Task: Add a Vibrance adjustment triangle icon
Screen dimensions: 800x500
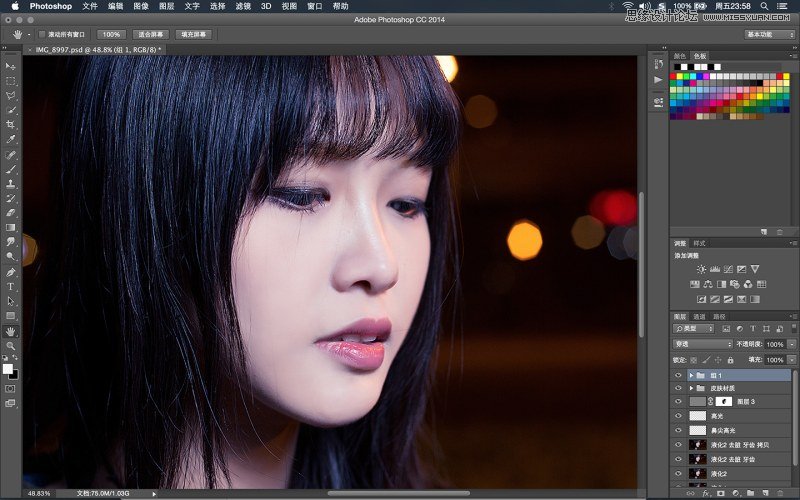Action: 755,269
